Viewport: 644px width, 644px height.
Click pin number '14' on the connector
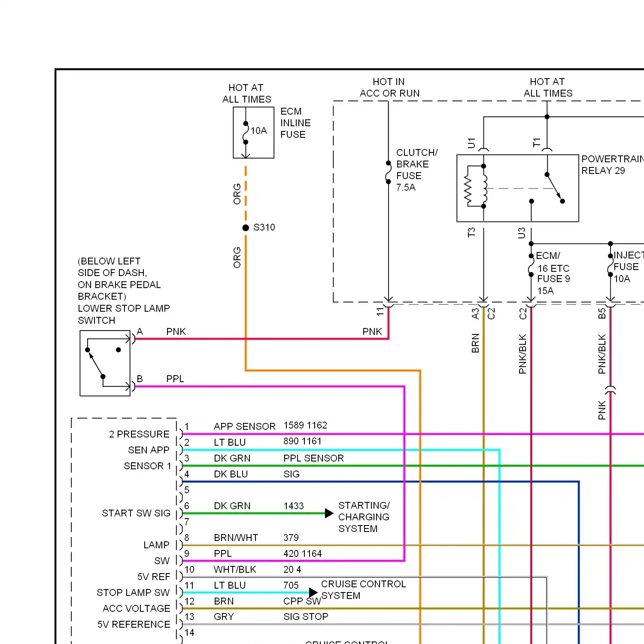click(189, 632)
